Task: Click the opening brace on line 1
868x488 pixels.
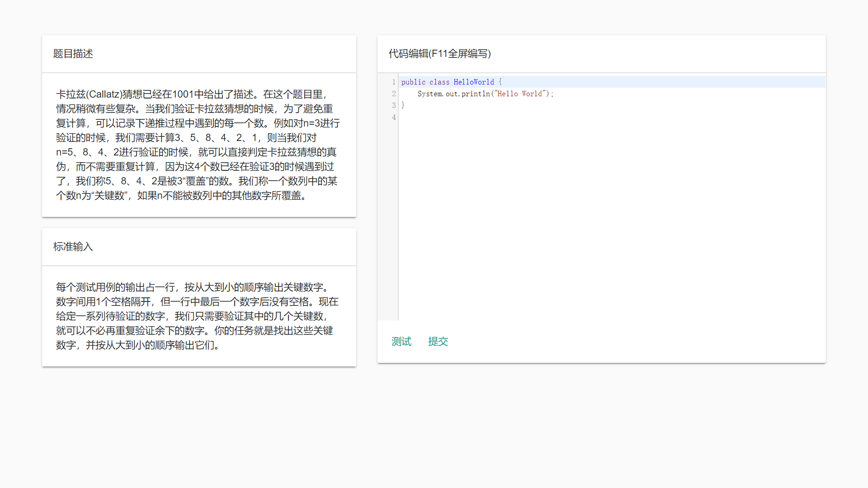Action: coord(500,82)
